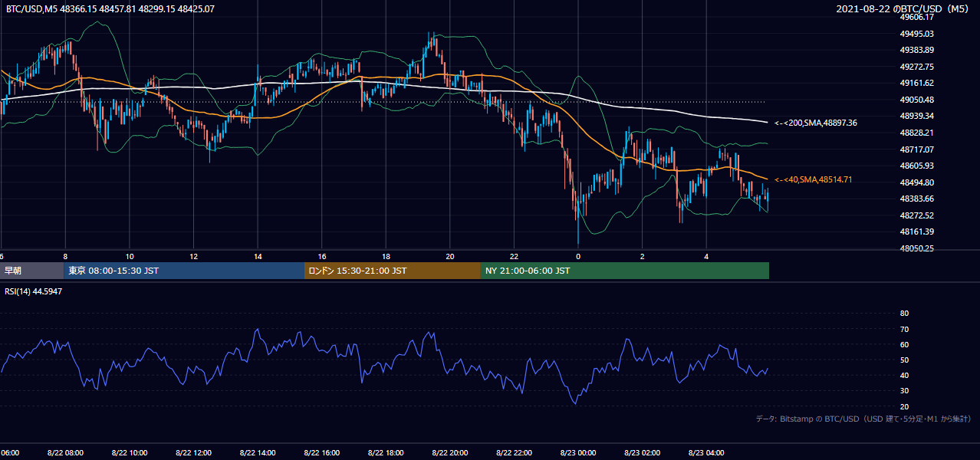Click bottom time label 8/22 14:00
The image size is (980, 460).
point(258,452)
